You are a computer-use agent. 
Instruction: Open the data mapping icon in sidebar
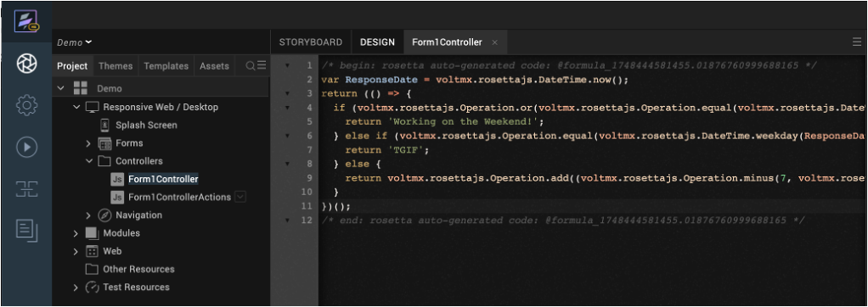point(26,189)
